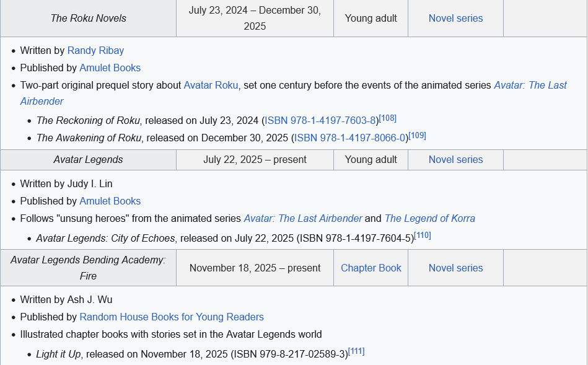This screenshot has height=365, width=588.
Task: Open the Chapter Book link
Action: (371, 268)
